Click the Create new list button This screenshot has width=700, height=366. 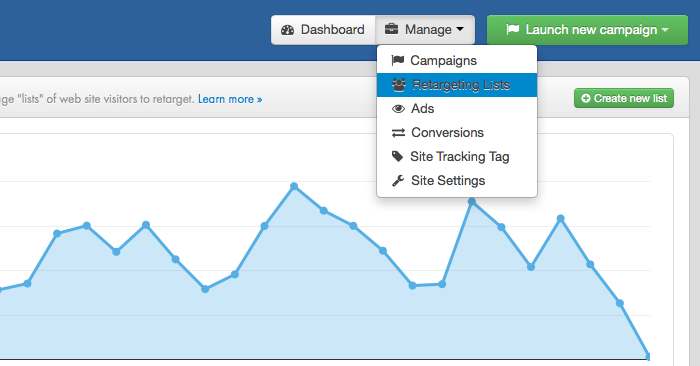[x=624, y=98]
